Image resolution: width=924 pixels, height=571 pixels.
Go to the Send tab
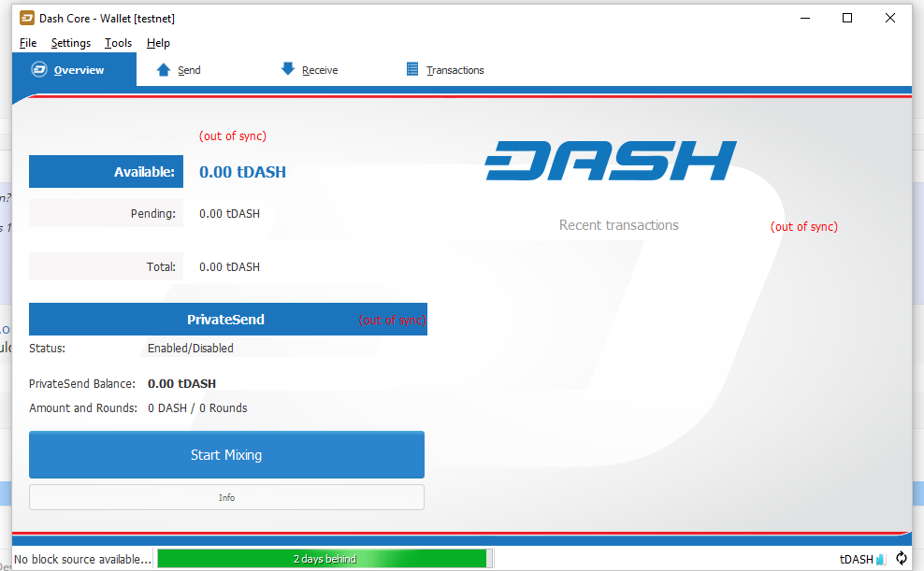(178, 70)
